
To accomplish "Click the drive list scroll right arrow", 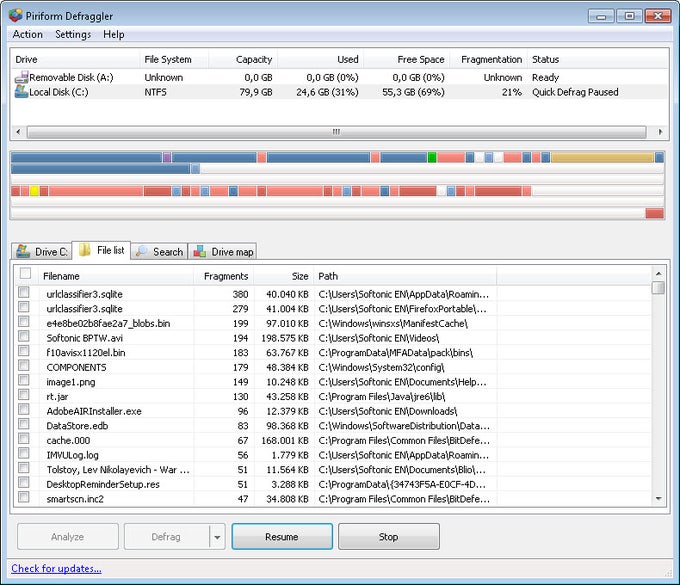I will point(660,131).
